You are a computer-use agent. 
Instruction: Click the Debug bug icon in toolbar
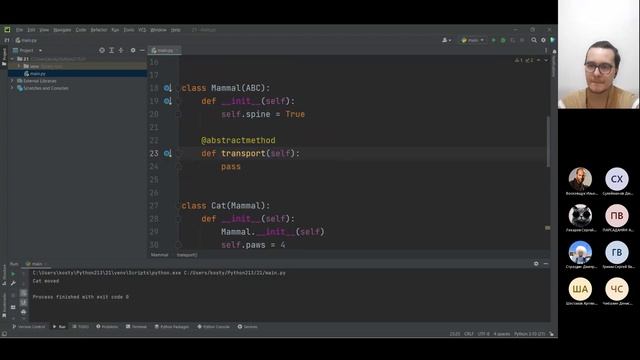pyautogui.click(x=503, y=40)
